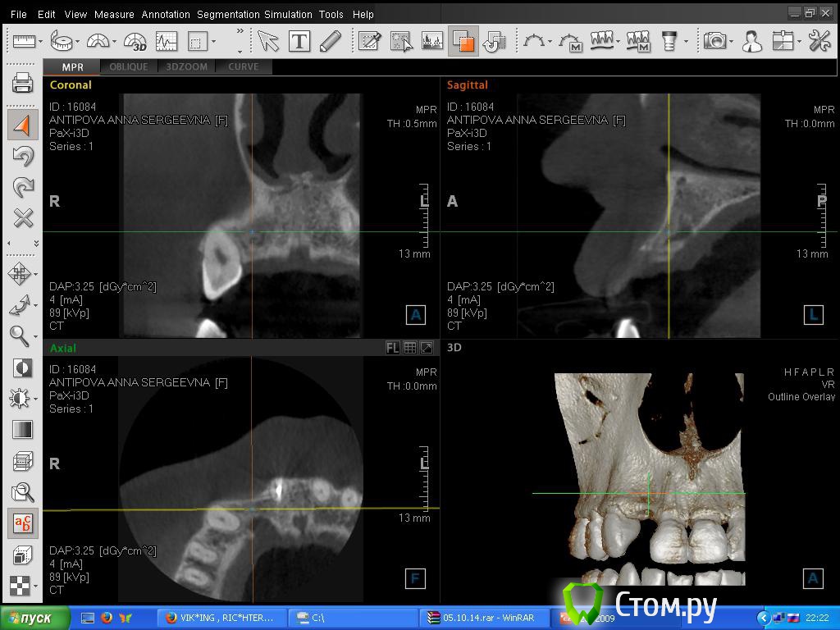Switch to the OBLIQUE tab
The width and height of the screenshot is (840, 630).
129,66
